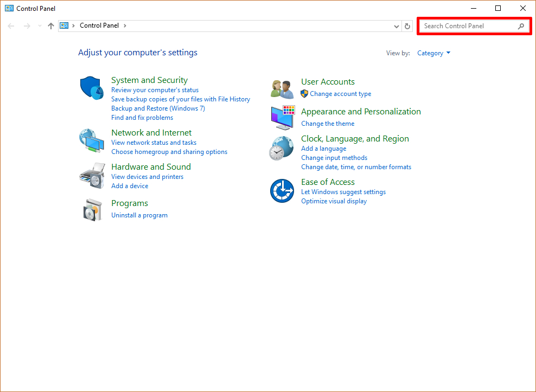This screenshot has height=392, width=536.
Task: Click the Search Control Panel field
Action: [469, 26]
